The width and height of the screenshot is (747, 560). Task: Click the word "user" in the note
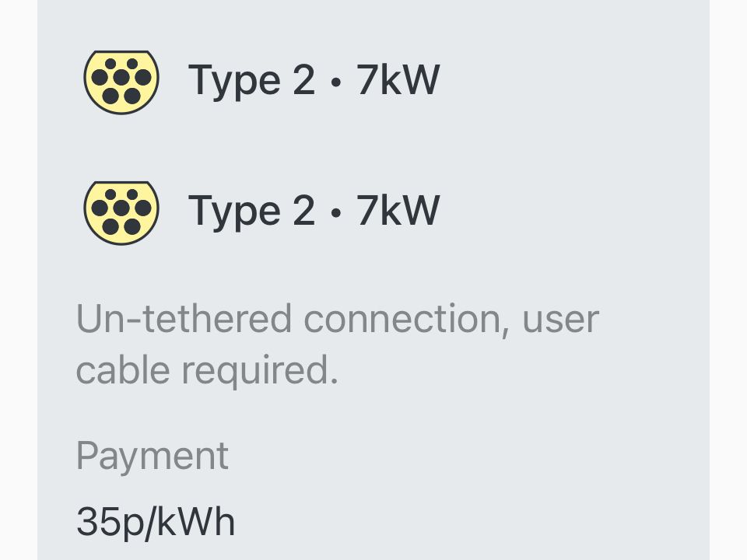(561, 319)
